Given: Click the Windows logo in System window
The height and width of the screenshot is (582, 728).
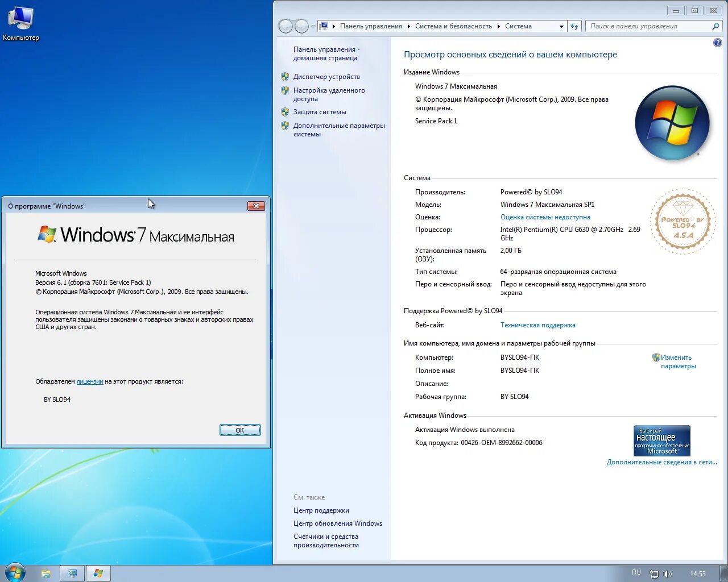Looking at the screenshot, I should coord(673,123).
